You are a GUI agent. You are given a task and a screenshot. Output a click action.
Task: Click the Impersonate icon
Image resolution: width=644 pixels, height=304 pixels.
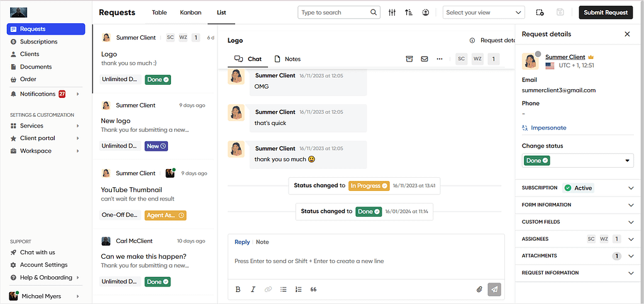[x=525, y=128]
